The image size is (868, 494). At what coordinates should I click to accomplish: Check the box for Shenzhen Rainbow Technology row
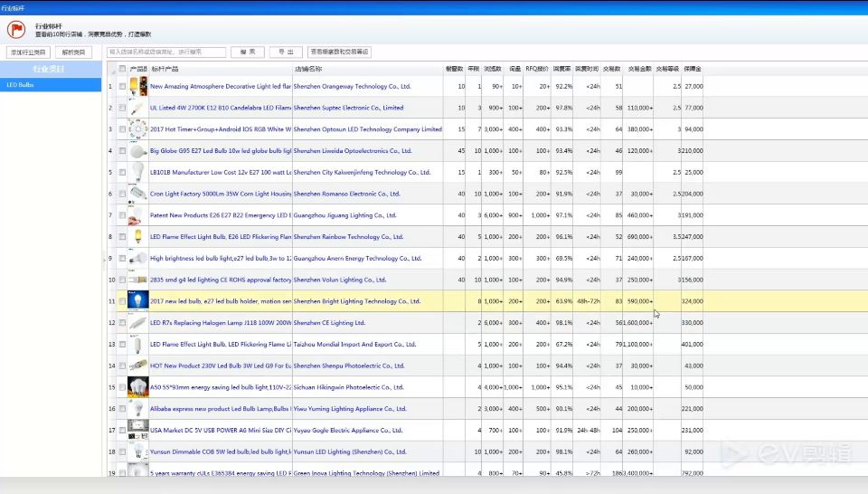[122, 237]
